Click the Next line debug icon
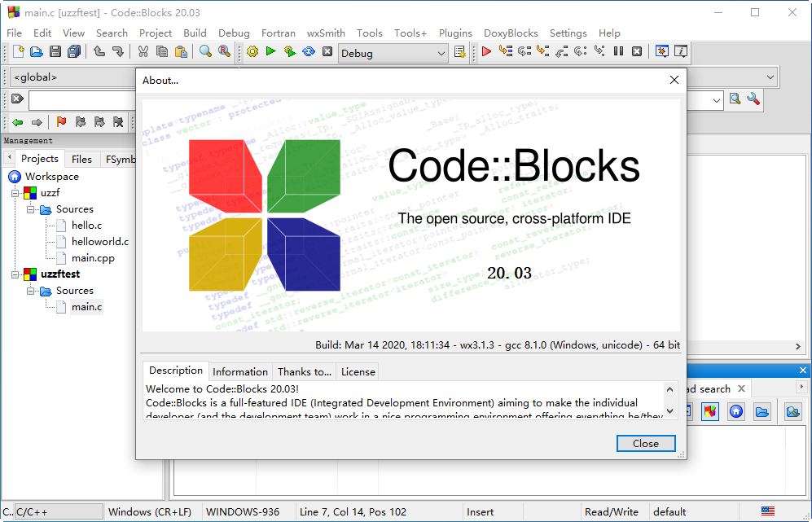This screenshot has width=812, height=522. point(524,51)
